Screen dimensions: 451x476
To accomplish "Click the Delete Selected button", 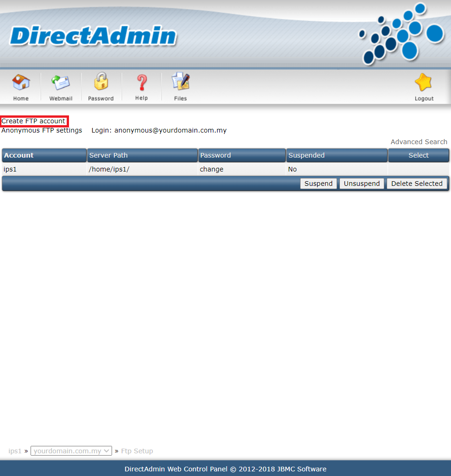I will pos(417,184).
